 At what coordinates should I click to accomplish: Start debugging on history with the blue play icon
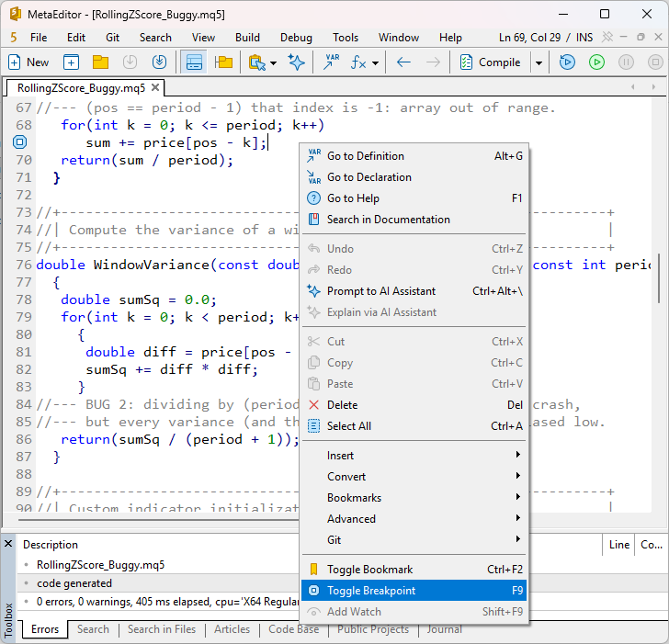coord(567,62)
